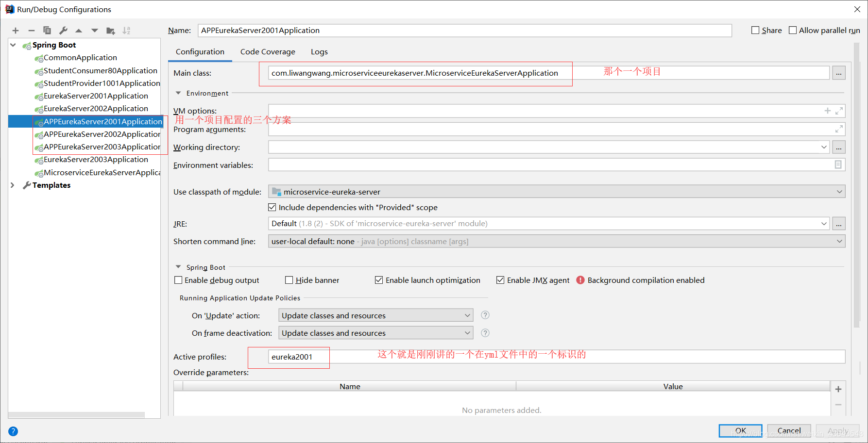Viewport: 868px width, 443px height.
Task: Click the JRE browse button
Action: click(839, 224)
